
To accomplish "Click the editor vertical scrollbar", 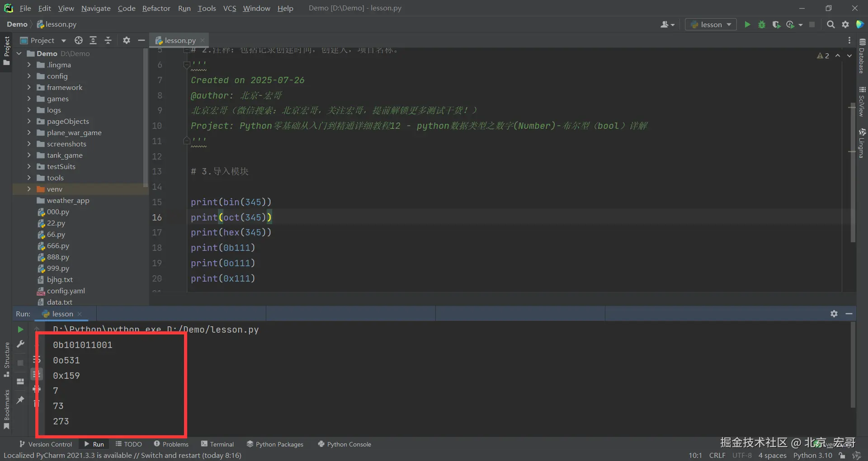I will [852, 172].
